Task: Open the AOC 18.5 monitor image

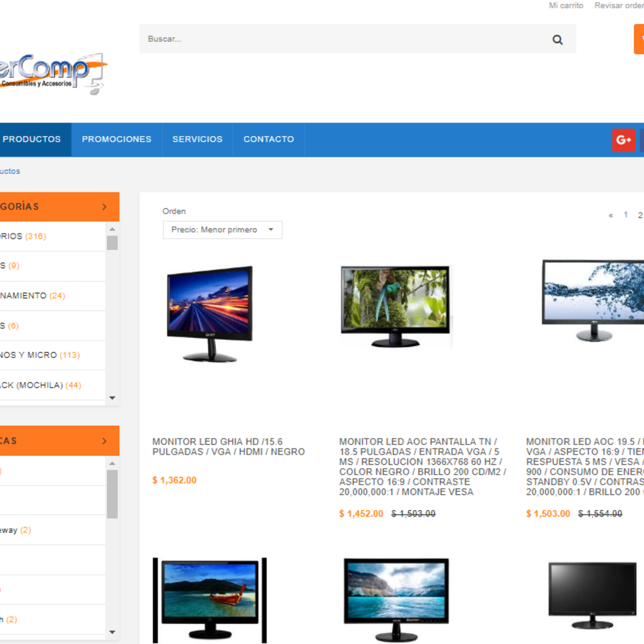Action: pyautogui.click(x=395, y=307)
